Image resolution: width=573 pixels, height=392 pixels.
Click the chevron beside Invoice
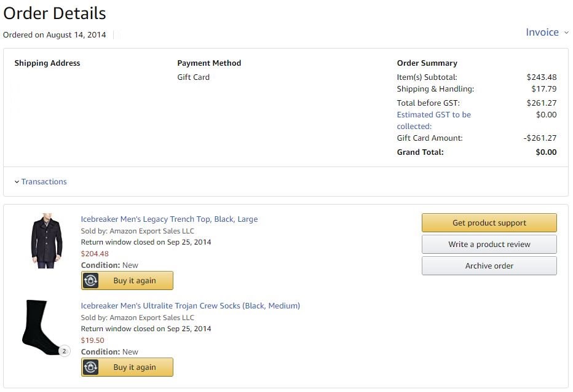[566, 33]
